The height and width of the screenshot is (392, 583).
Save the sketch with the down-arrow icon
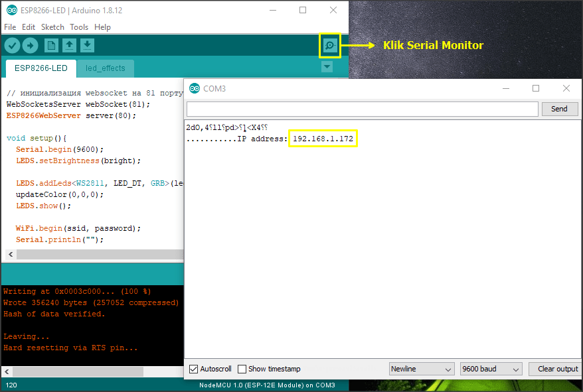(x=87, y=46)
